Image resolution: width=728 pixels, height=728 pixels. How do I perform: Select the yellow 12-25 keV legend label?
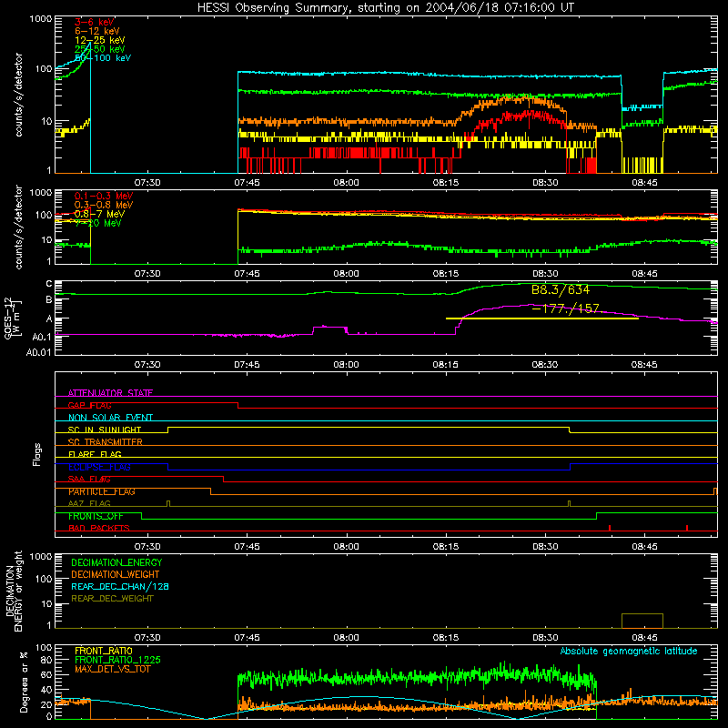(100, 40)
